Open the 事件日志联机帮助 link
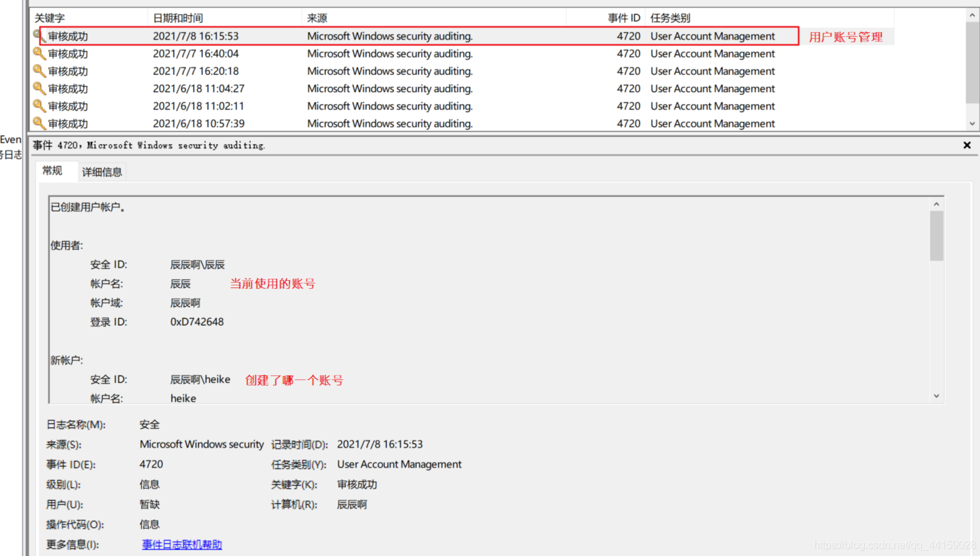 click(182, 544)
